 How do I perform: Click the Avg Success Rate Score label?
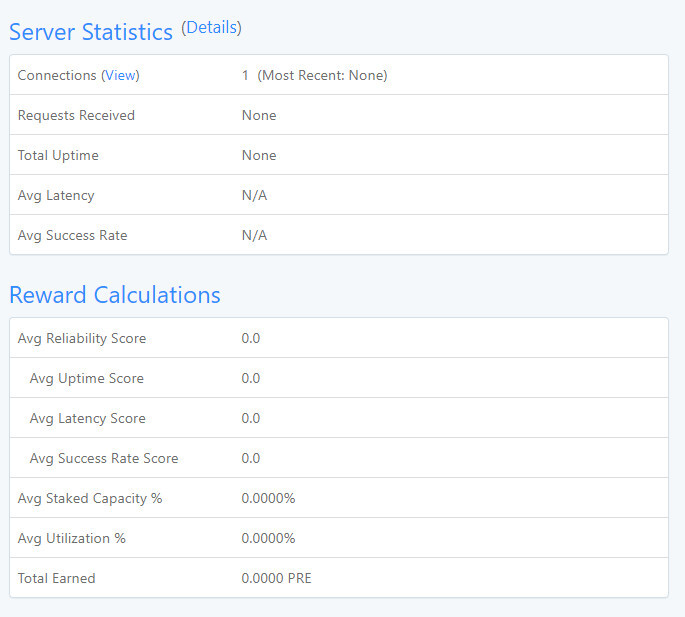coord(104,458)
